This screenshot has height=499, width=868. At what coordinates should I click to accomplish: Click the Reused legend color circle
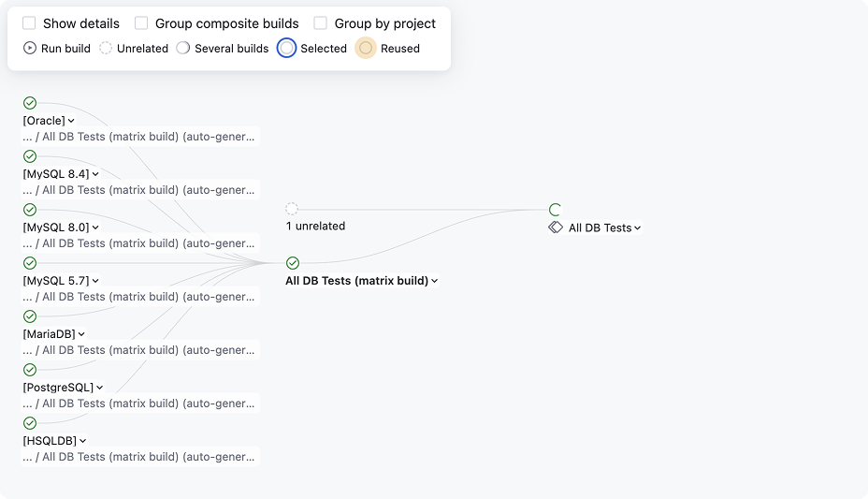click(366, 48)
